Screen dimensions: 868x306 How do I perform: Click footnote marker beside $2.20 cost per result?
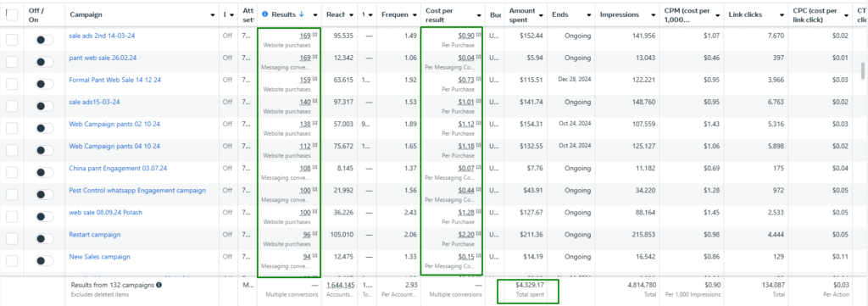pyautogui.click(x=479, y=234)
